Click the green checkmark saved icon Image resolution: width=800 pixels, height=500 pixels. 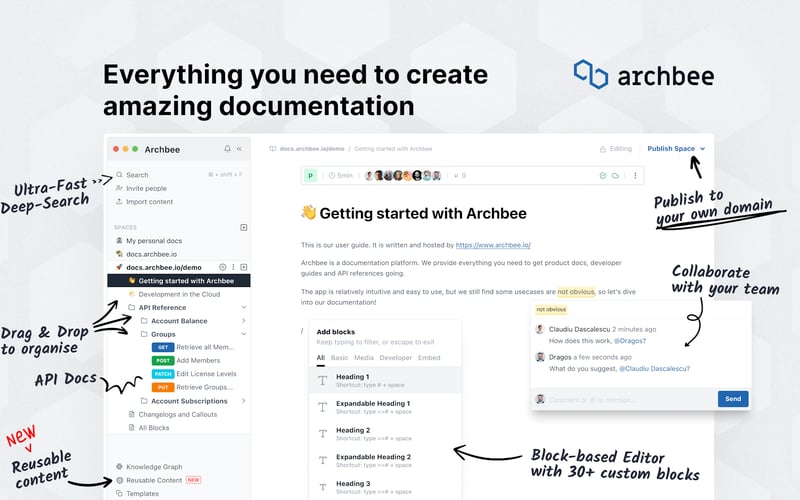pos(603,176)
